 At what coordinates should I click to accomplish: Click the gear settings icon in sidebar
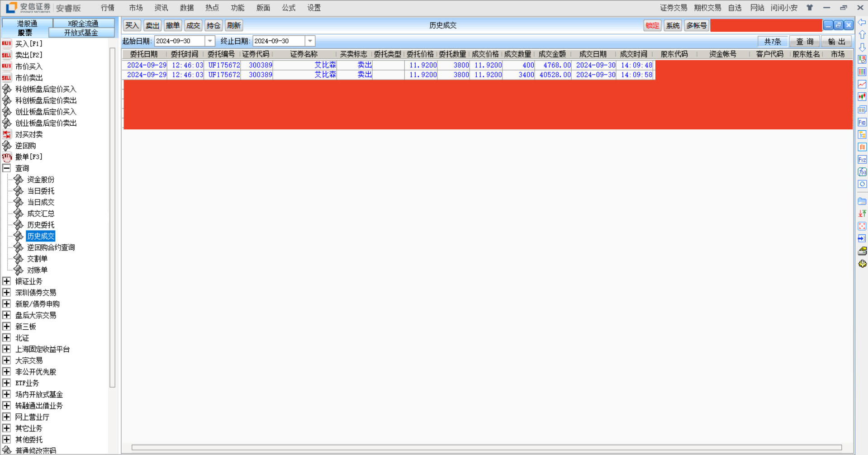[x=862, y=264]
